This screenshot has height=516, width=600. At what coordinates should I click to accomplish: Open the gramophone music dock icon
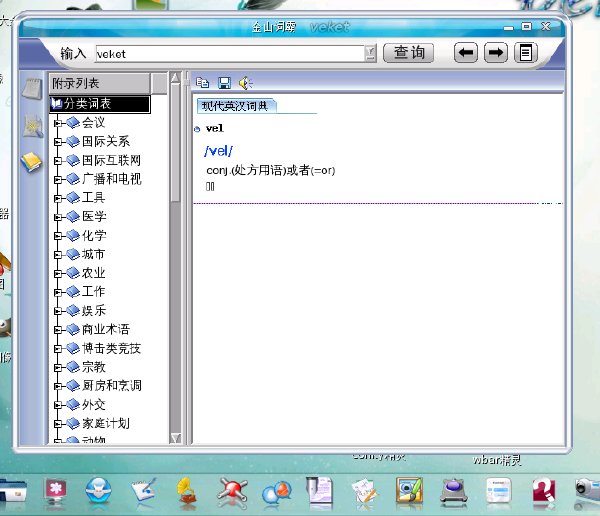(186, 491)
